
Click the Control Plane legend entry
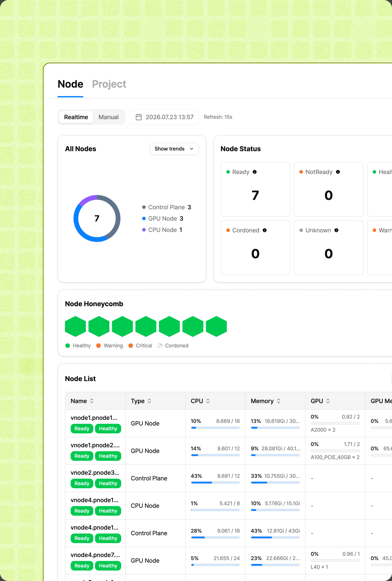(166, 207)
